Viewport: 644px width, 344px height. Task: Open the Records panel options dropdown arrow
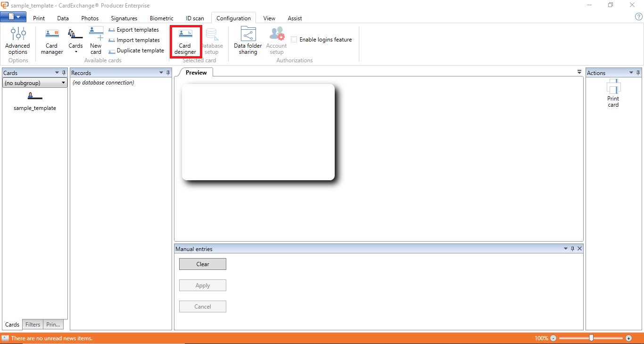[161, 73]
